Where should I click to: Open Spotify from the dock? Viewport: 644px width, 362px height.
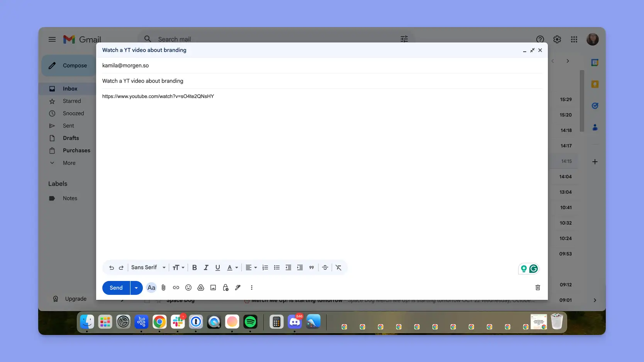click(x=250, y=321)
